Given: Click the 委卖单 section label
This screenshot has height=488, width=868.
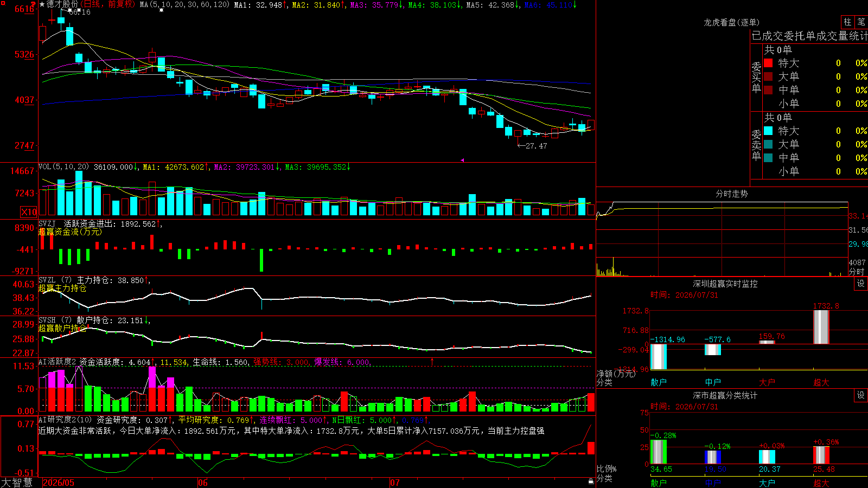Looking at the screenshot, I should coord(756,145).
